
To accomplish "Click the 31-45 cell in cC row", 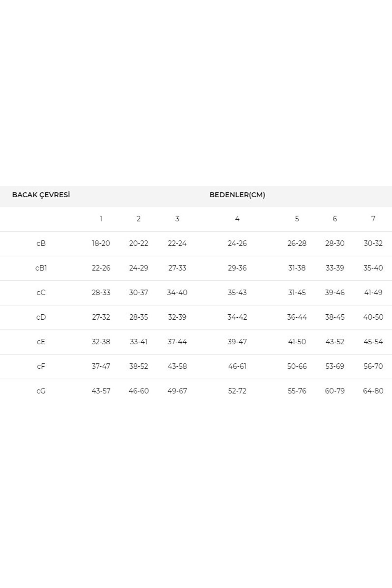I will pos(297,293).
